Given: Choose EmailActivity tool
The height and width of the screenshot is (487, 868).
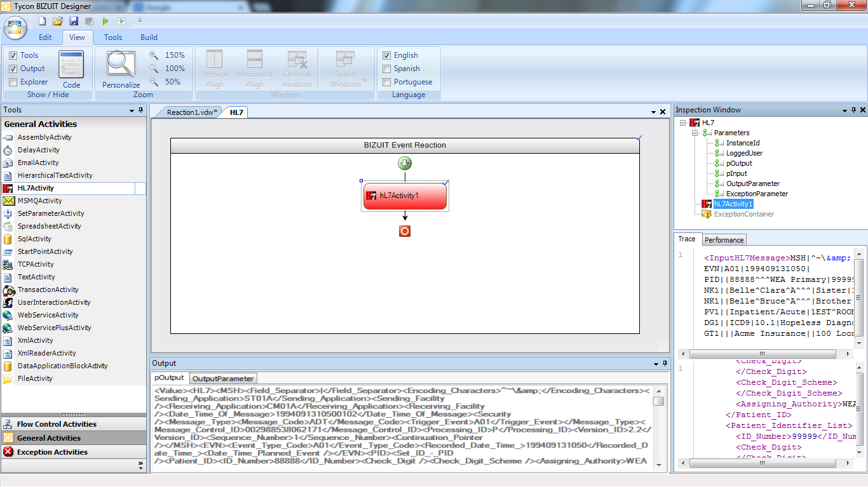Looking at the screenshot, I should (x=38, y=163).
